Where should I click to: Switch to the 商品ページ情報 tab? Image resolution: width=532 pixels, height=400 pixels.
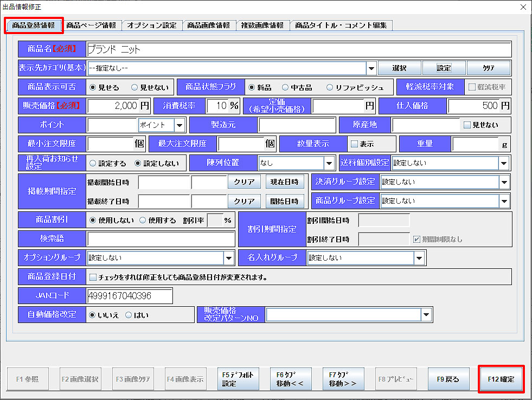(x=91, y=25)
